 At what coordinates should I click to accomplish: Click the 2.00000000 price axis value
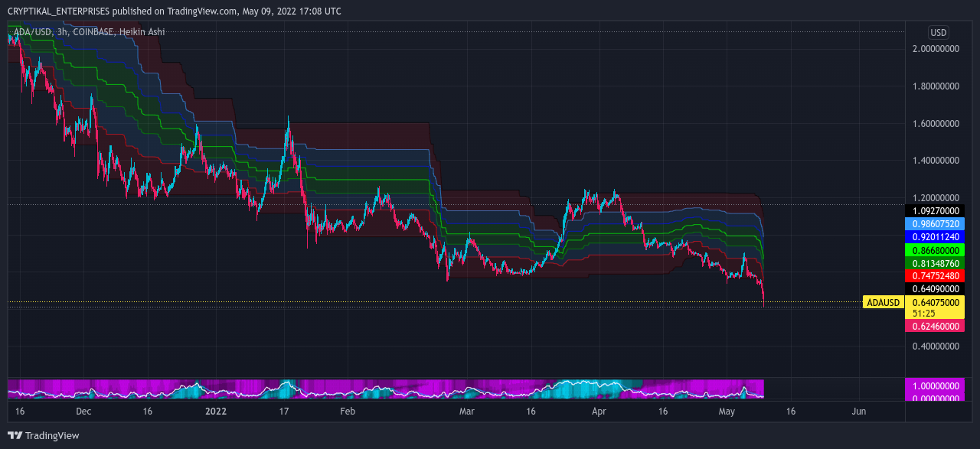click(x=935, y=48)
